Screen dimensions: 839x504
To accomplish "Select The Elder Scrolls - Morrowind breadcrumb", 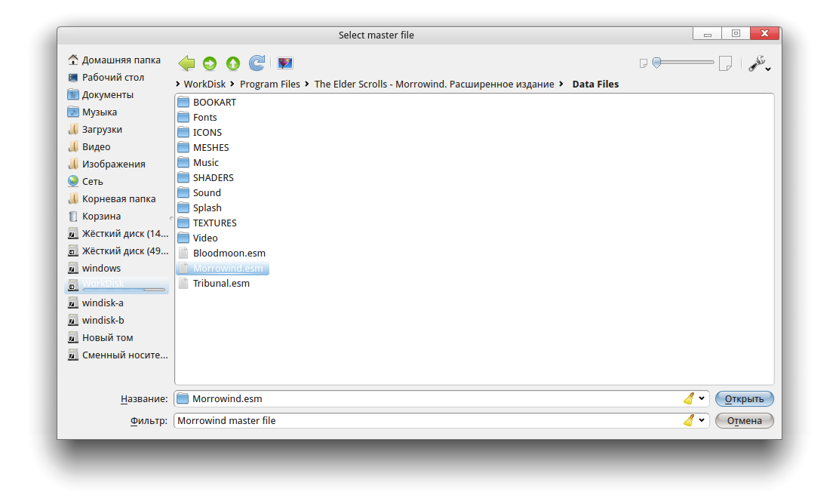I will (434, 84).
